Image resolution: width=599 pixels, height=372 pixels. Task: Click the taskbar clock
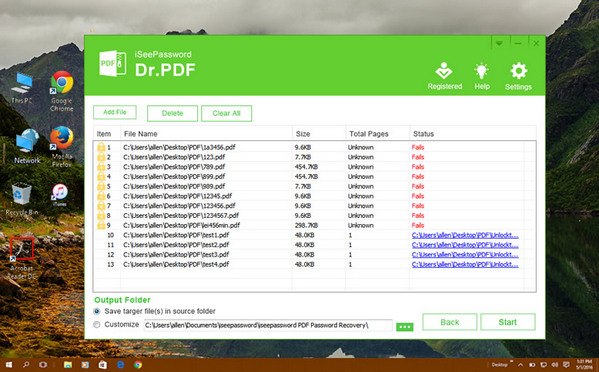coord(584,364)
